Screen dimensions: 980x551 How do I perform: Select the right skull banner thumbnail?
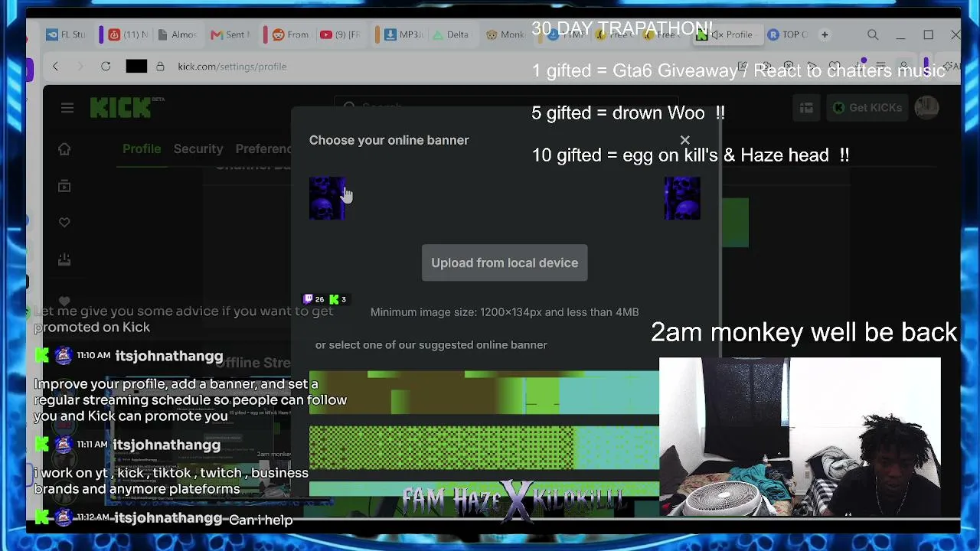pyautogui.click(x=682, y=198)
